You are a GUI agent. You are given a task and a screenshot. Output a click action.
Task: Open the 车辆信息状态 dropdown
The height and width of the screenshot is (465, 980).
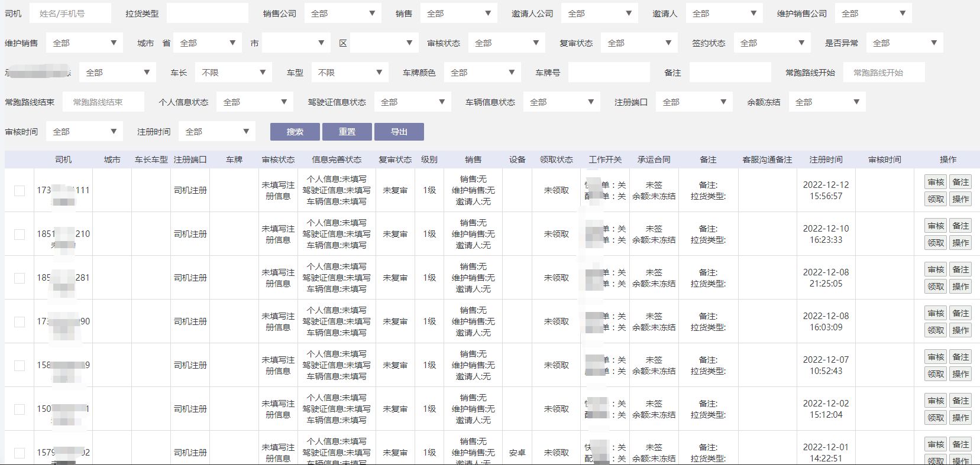click(562, 102)
